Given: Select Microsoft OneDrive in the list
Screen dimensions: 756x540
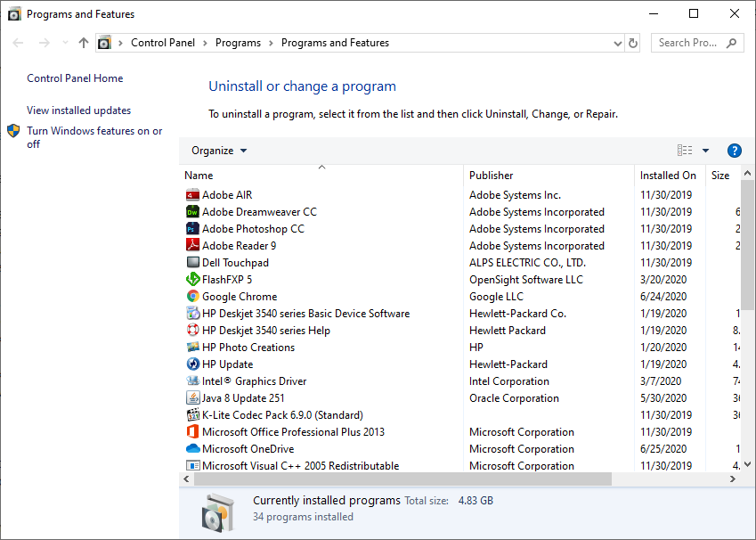Looking at the screenshot, I should pyautogui.click(x=248, y=449).
